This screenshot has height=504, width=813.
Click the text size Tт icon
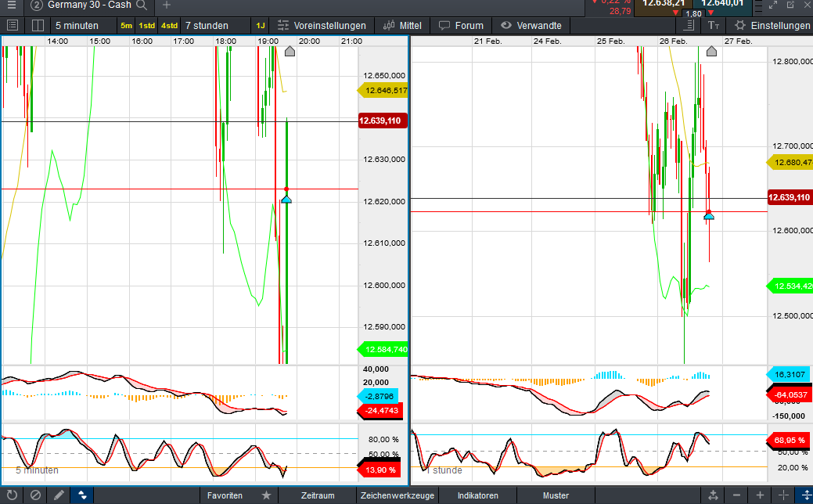point(714,25)
